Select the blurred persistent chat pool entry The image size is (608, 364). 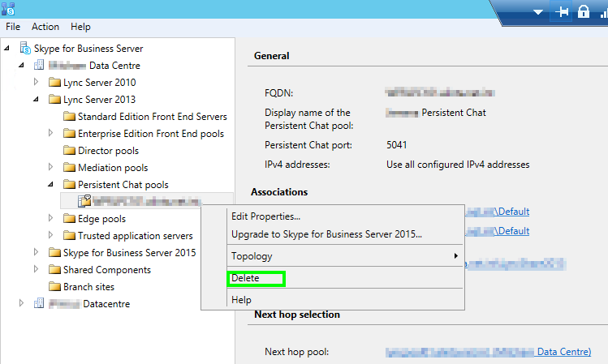147,201
